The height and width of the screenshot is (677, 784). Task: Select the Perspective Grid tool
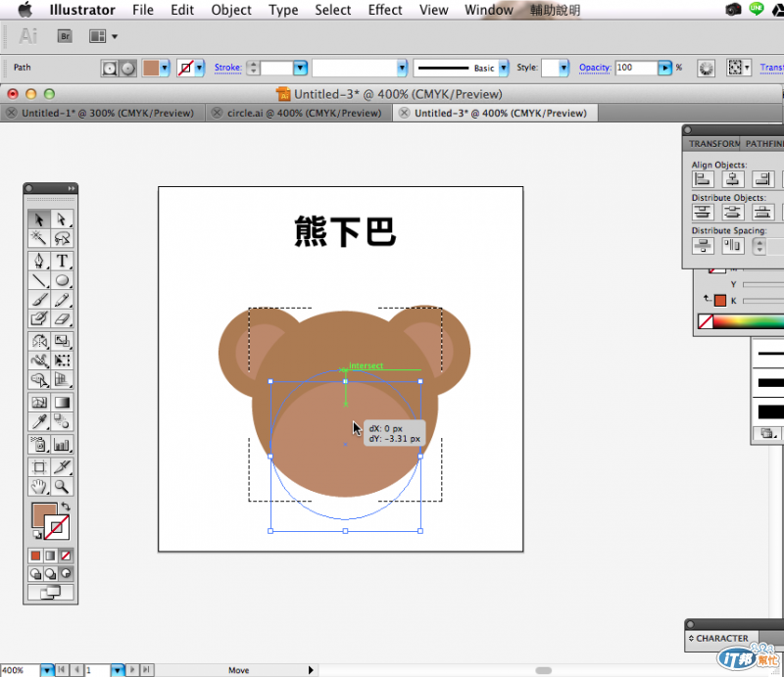[x=62, y=379]
